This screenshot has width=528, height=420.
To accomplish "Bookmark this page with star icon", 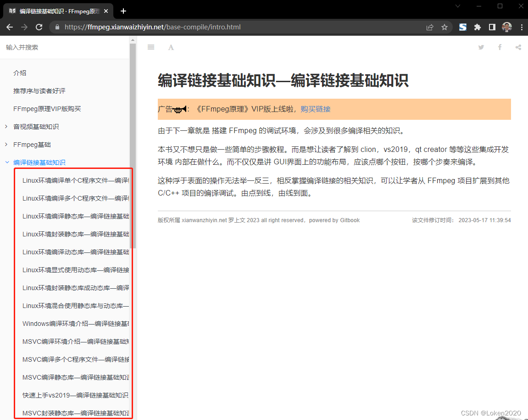I will click(x=445, y=27).
